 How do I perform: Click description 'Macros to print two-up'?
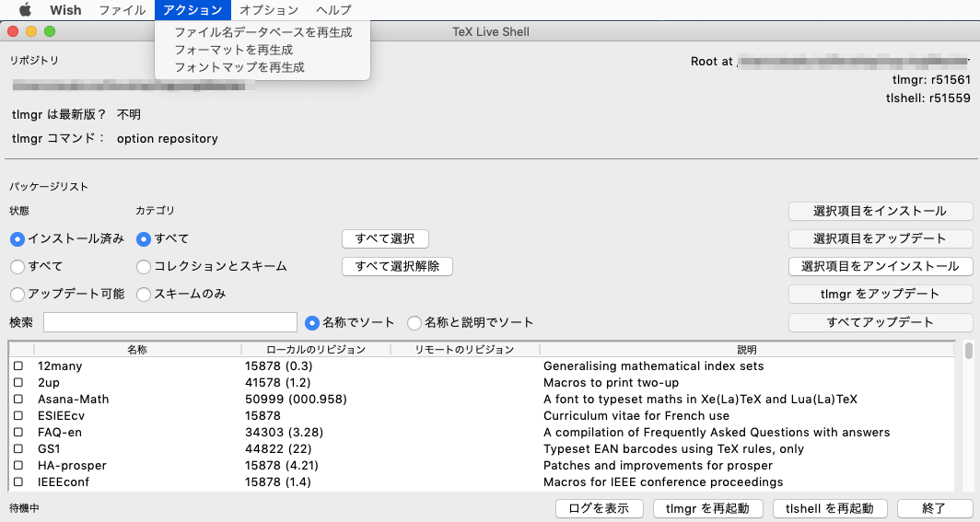tap(611, 382)
